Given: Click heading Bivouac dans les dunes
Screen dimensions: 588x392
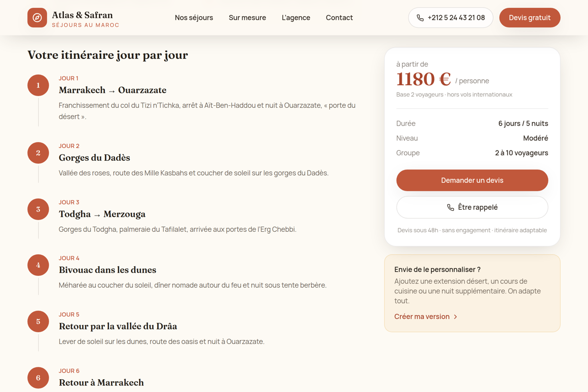Looking at the screenshot, I should 107,270.
